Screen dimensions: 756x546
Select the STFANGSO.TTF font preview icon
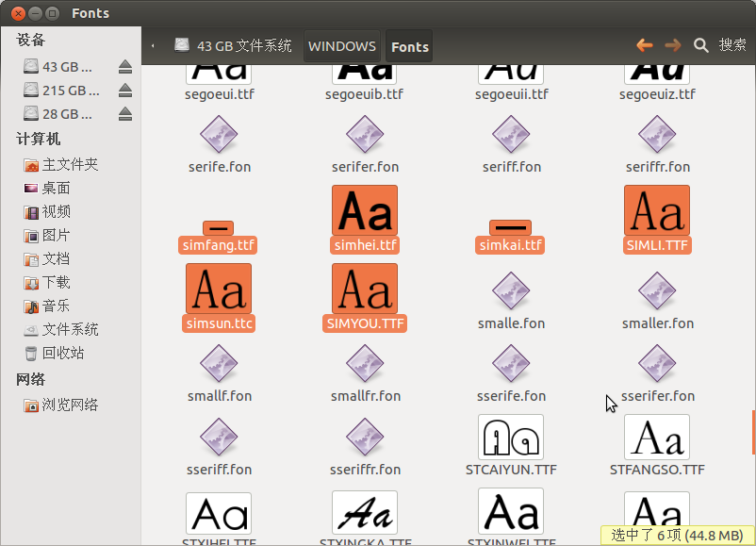tap(657, 437)
